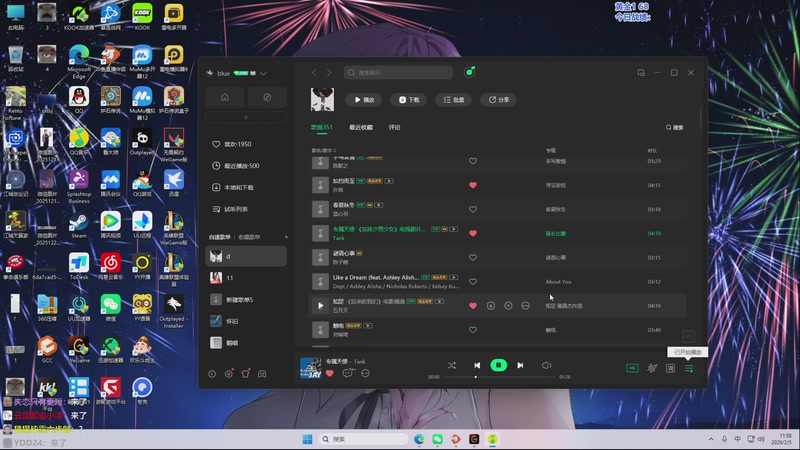
Task: Go to the previous track
Action: (x=477, y=365)
